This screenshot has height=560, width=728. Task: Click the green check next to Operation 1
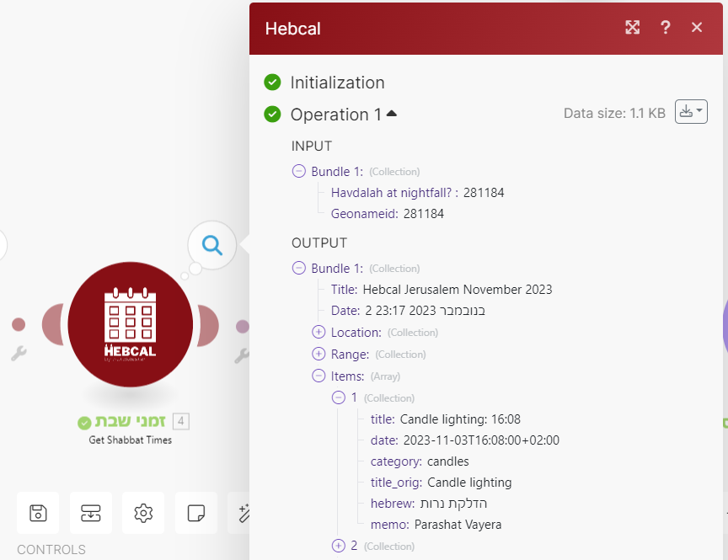tap(272, 114)
